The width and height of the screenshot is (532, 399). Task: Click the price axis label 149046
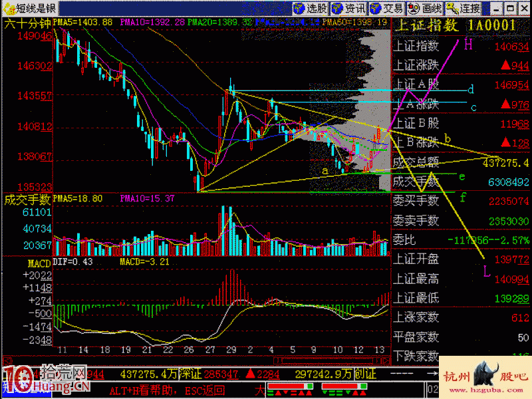click(35, 36)
